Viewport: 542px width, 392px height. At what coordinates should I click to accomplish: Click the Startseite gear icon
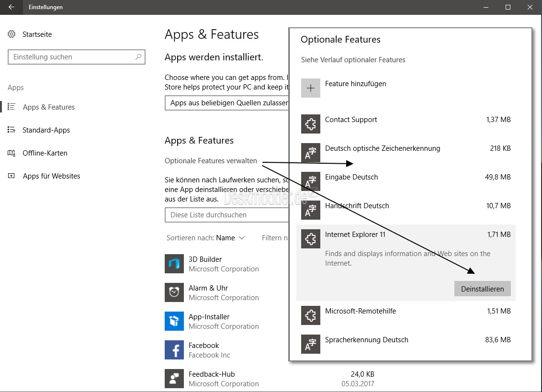tap(12, 34)
